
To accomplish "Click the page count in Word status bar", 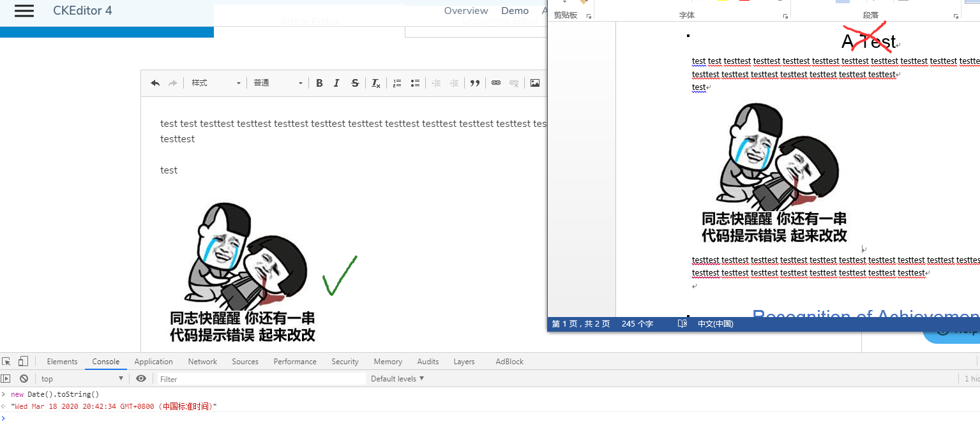I will [581, 324].
